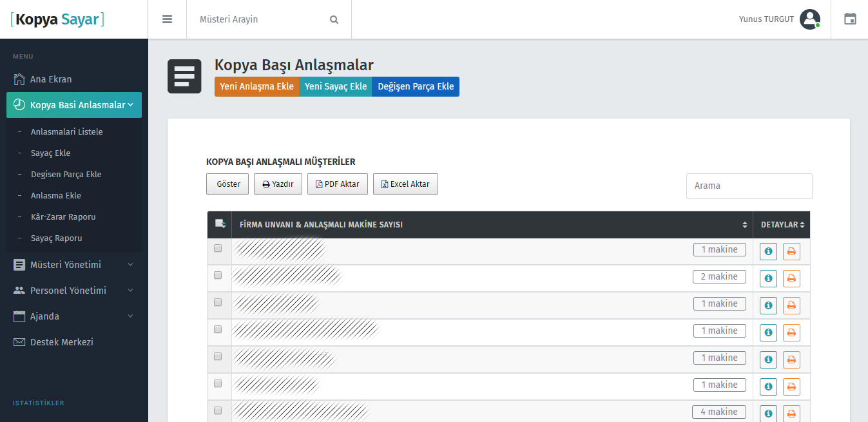Click the search magnifier icon
The image size is (868, 422).
334,19
